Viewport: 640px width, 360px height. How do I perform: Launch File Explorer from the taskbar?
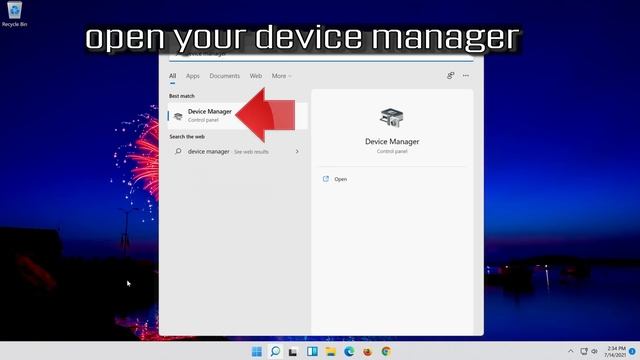(x=331, y=351)
